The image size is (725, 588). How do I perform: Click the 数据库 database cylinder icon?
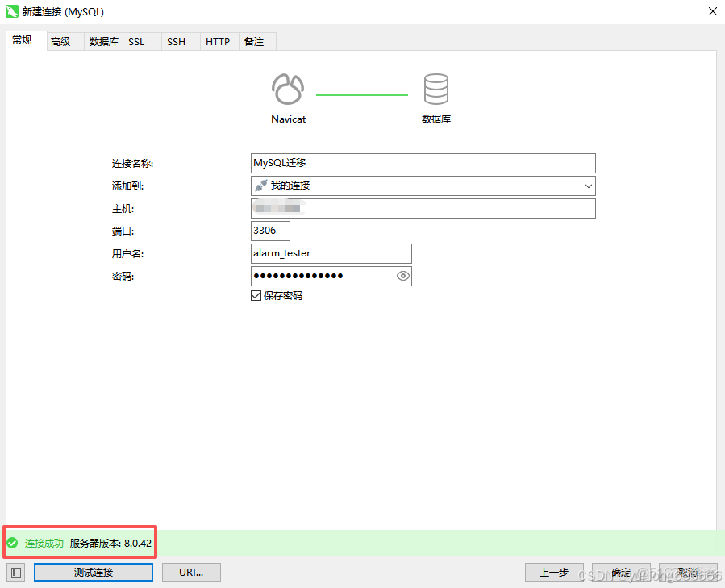click(435, 89)
